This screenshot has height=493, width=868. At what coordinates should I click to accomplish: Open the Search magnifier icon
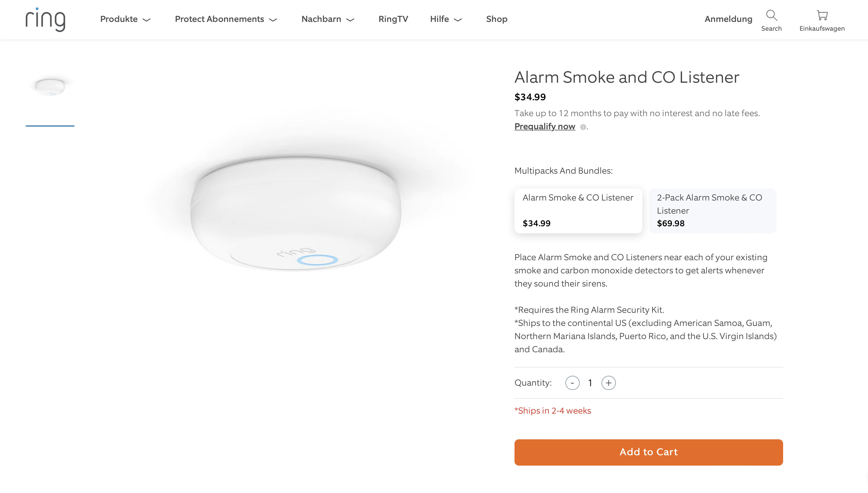pos(771,16)
